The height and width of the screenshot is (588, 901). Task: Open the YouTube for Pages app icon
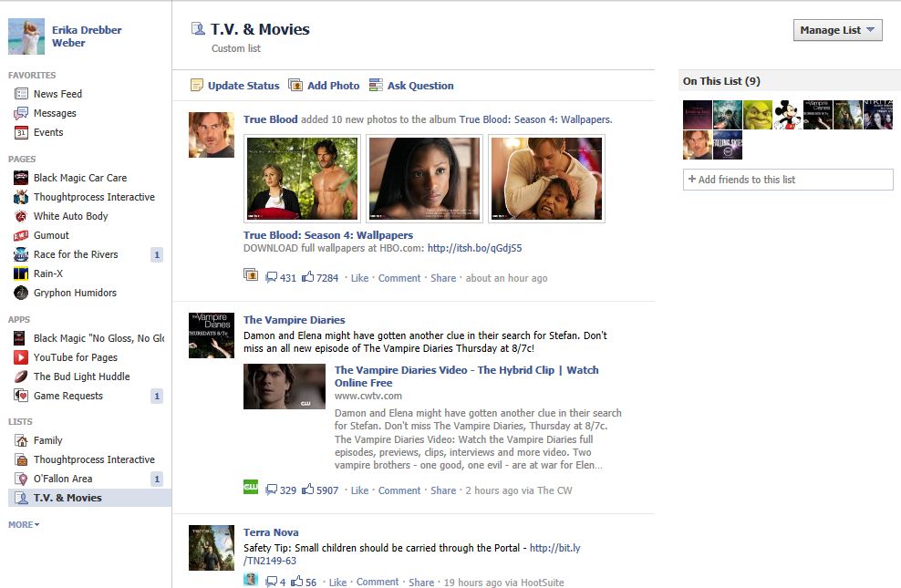tap(21, 357)
